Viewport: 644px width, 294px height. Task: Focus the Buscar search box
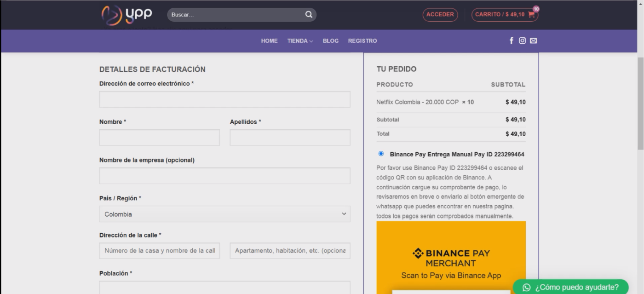[235, 15]
